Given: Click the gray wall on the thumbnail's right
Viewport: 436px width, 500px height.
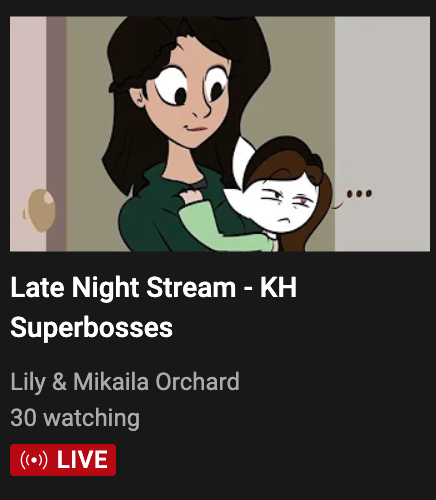Looking at the screenshot, I should pyautogui.click(x=382, y=134).
